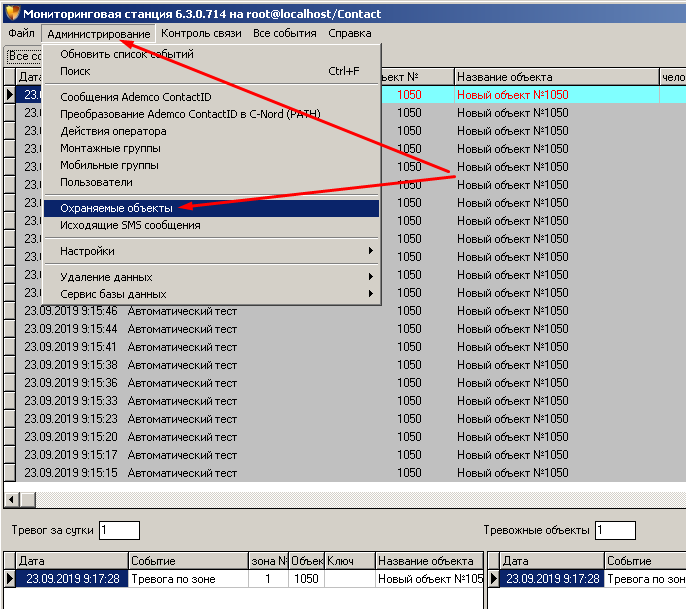Click object number 1050 in alarm row

306,579
